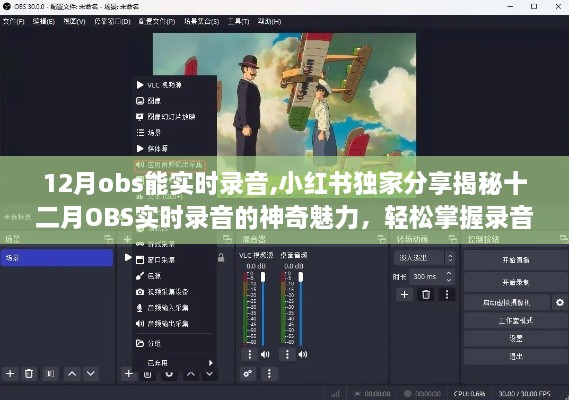Open scene filters icon in Scenes panel
Viewport: 569px width, 400px height.
coord(50,374)
